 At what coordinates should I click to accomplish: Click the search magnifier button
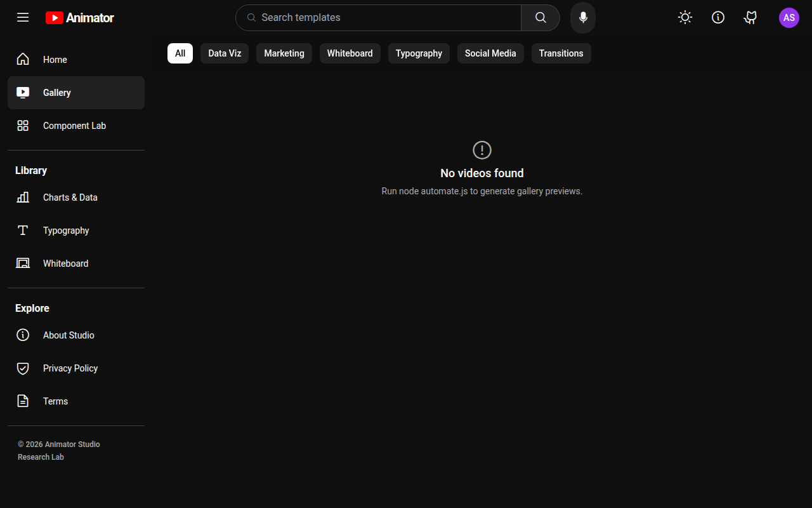[540, 18]
